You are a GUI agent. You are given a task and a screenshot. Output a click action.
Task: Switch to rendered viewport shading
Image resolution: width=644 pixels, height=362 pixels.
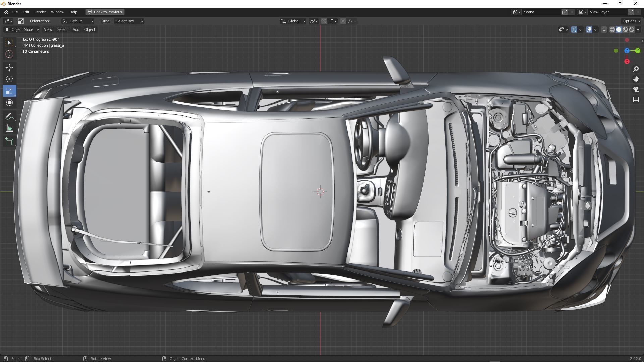click(x=632, y=29)
